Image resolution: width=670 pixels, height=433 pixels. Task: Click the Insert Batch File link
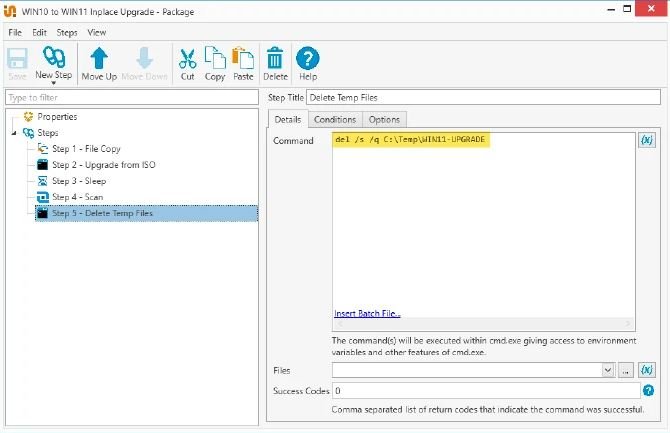[367, 313]
